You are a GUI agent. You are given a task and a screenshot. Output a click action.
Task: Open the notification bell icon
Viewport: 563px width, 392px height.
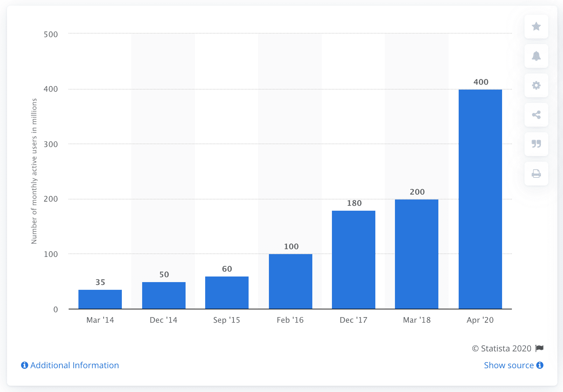tap(536, 56)
